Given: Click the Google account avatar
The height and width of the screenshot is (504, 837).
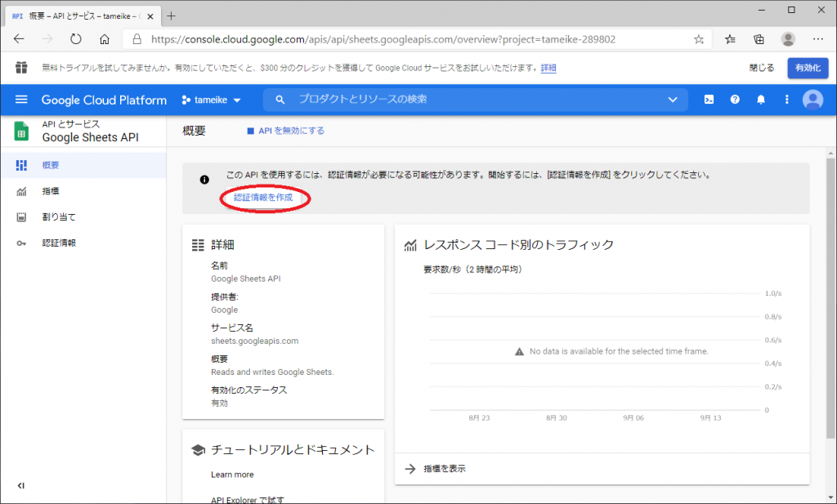Looking at the screenshot, I should (812, 100).
